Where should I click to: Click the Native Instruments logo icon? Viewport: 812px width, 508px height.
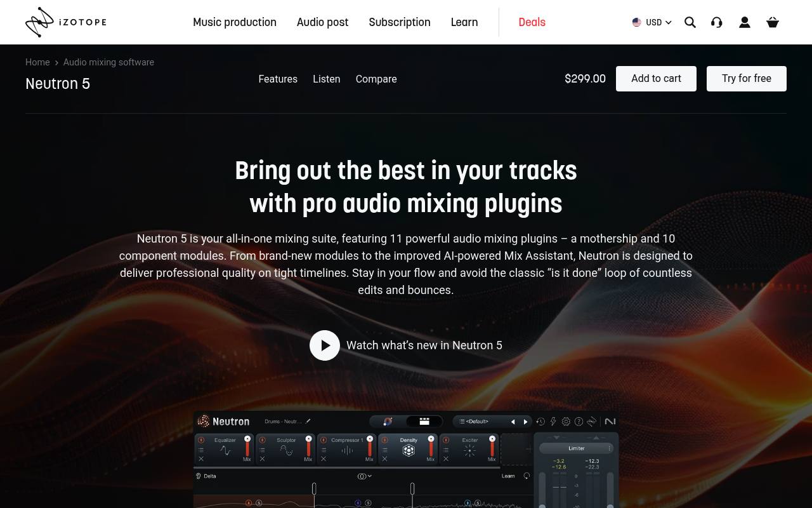point(610,422)
